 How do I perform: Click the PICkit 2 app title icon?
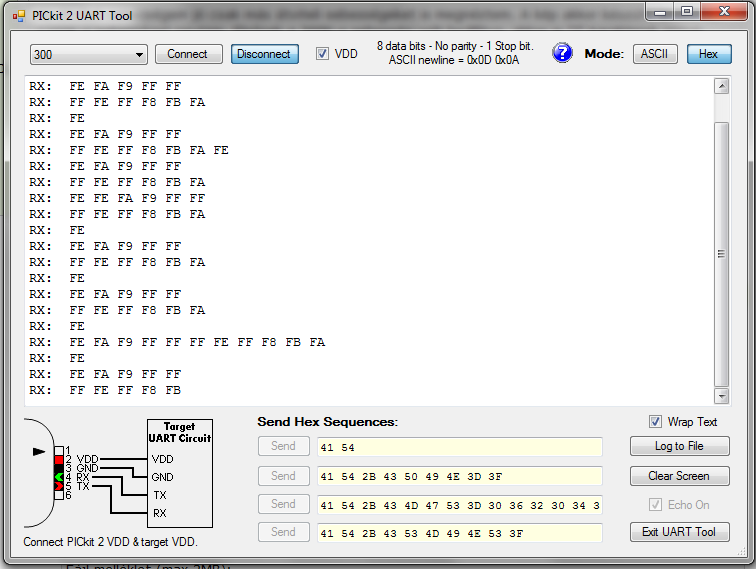click(19, 16)
